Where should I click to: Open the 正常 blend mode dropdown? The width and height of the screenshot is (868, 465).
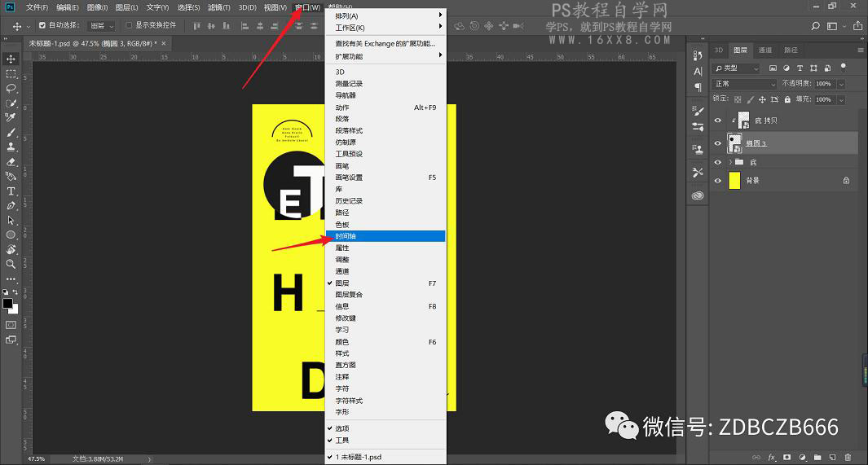pos(745,84)
